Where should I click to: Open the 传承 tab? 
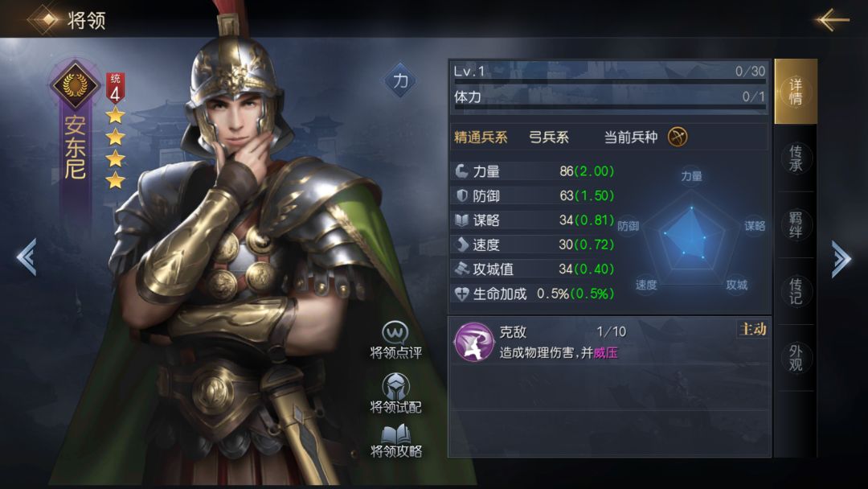[x=796, y=158]
